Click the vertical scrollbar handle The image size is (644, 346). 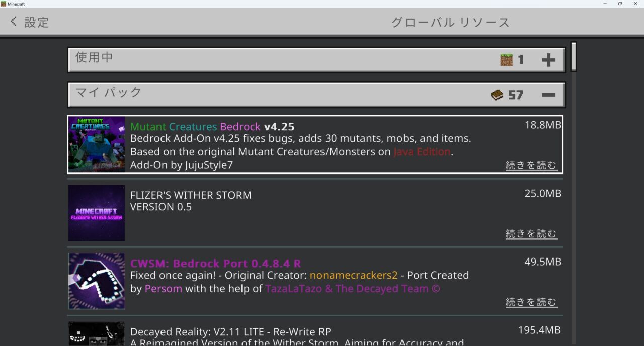point(573,56)
